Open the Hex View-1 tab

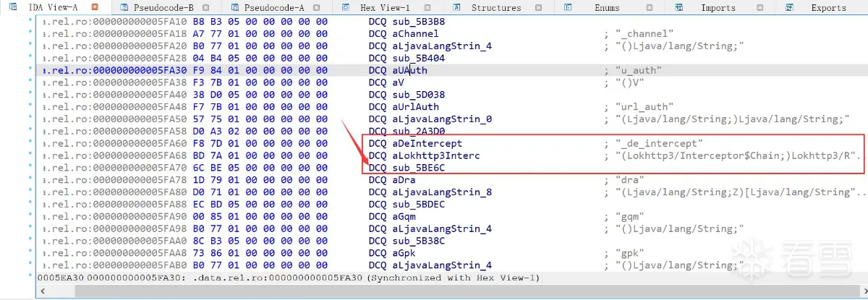coord(385,8)
